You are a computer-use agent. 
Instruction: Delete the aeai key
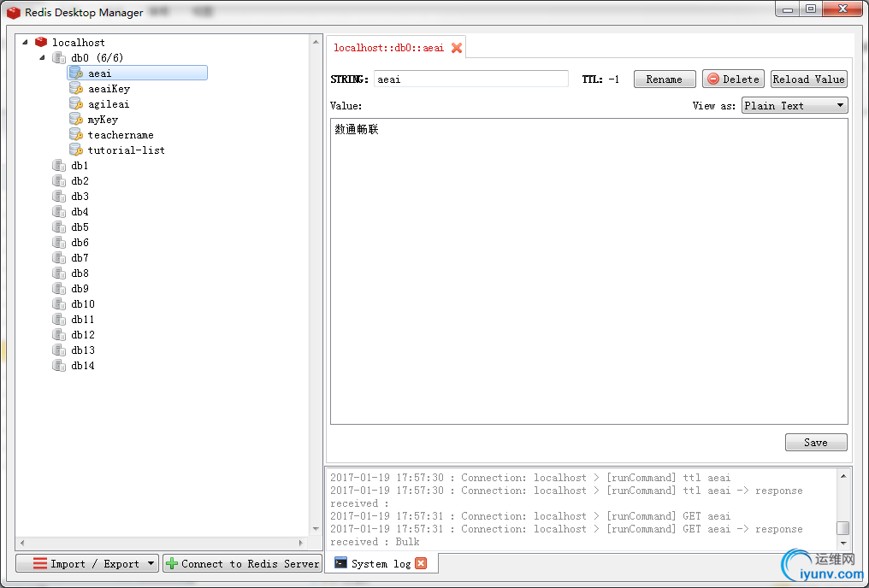733,79
